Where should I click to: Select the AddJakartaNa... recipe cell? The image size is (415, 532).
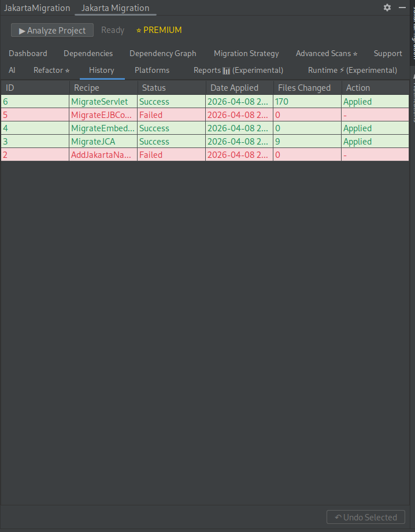pyautogui.click(x=103, y=155)
